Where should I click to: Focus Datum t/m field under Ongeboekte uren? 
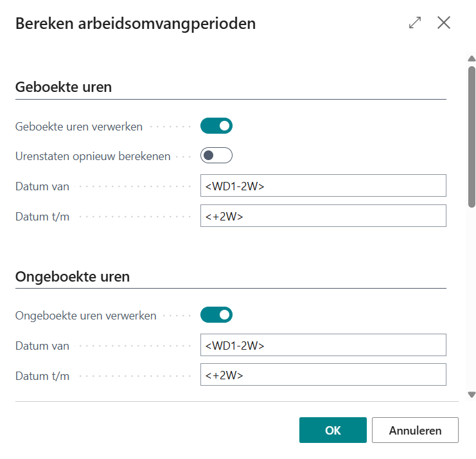(323, 374)
